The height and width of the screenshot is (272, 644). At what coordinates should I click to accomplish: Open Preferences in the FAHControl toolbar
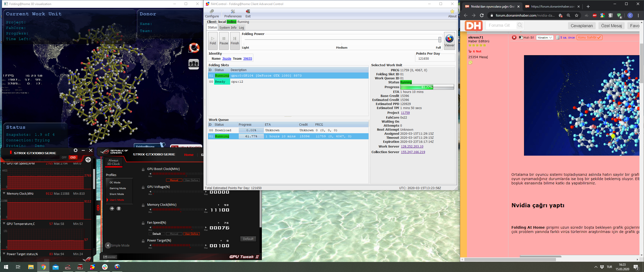click(233, 14)
